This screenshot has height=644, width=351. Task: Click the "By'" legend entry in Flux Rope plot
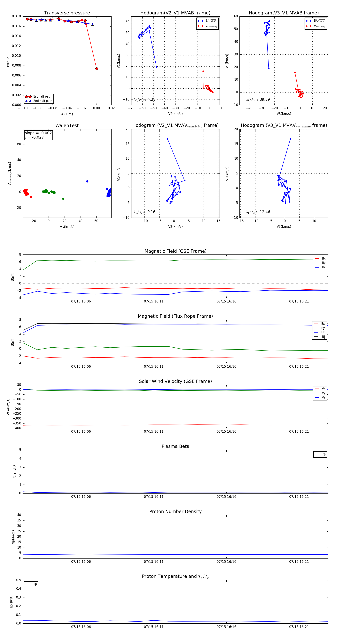pyautogui.click(x=320, y=328)
